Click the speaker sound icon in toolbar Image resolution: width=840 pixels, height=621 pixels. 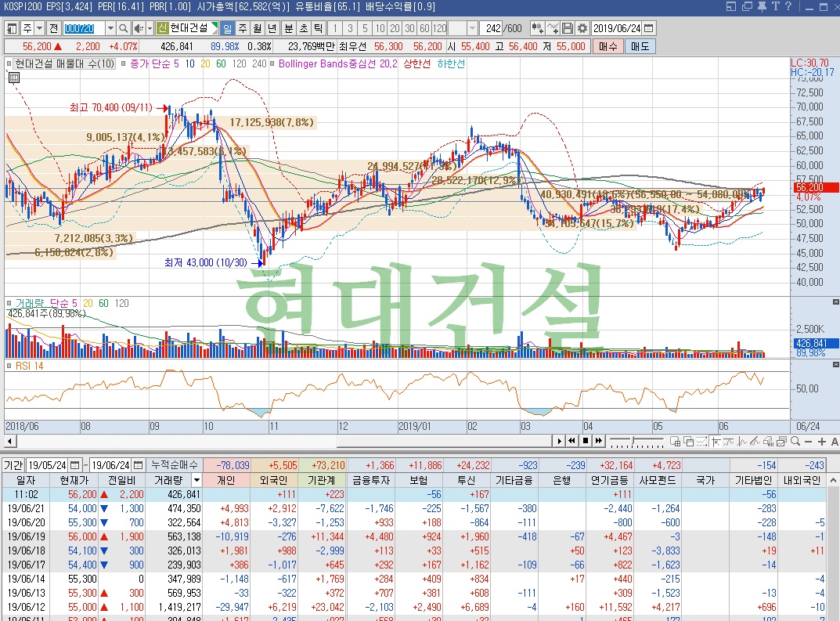[x=139, y=28]
